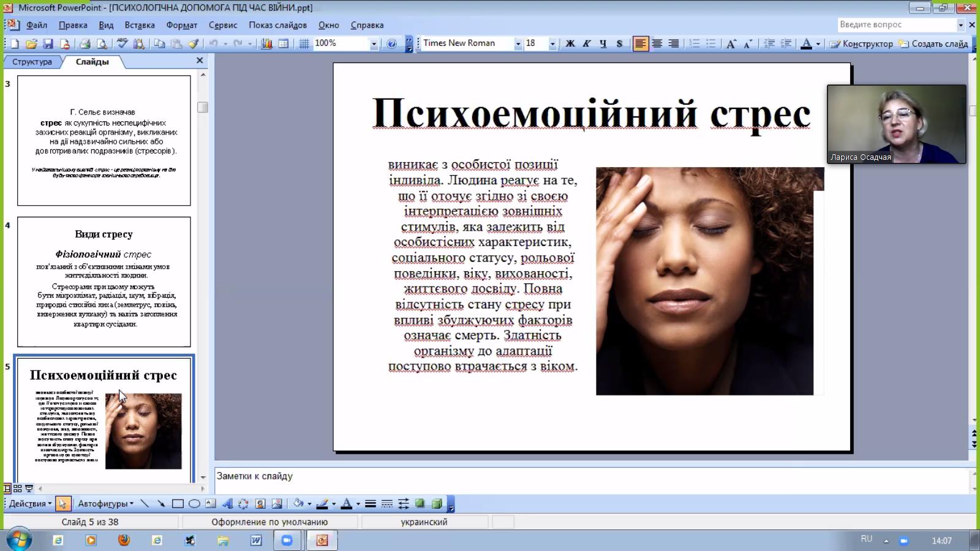Switch to the Слайды tab

92,62
